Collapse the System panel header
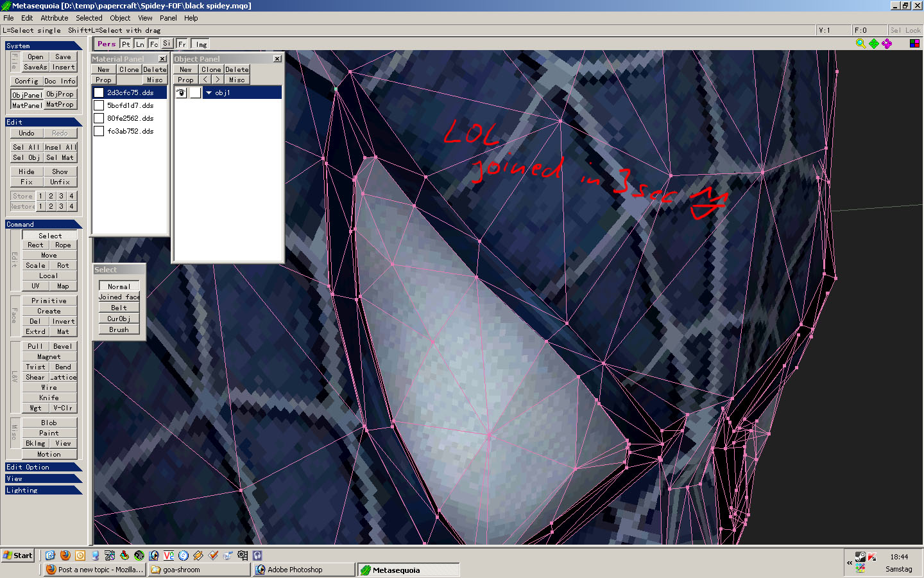The width and height of the screenshot is (924, 578). pos(44,46)
